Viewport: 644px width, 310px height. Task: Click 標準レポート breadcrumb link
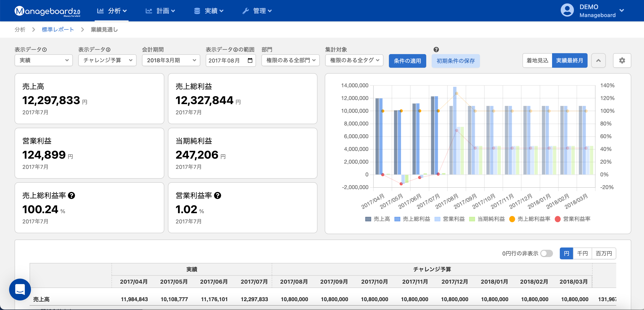(58, 30)
